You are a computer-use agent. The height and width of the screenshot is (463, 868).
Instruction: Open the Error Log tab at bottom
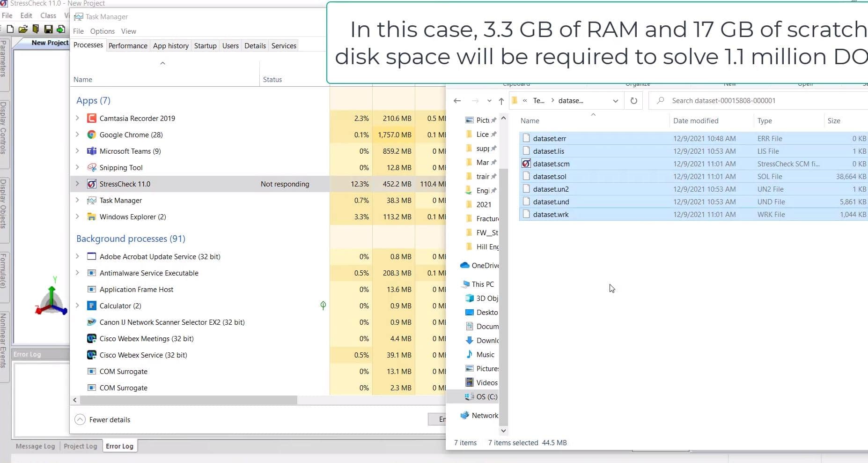(119, 446)
